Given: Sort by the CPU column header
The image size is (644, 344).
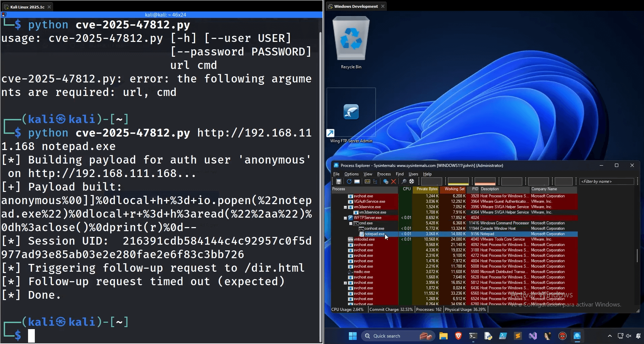Looking at the screenshot, I should (x=405, y=189).
